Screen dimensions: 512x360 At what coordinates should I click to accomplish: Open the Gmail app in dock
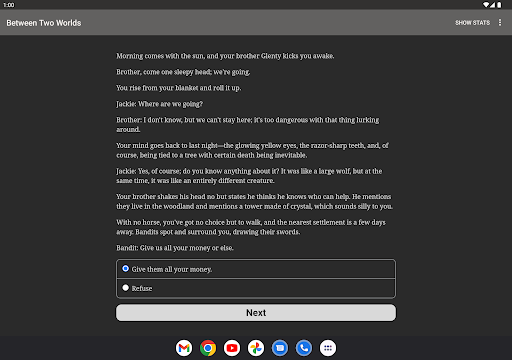coord(184,348)
